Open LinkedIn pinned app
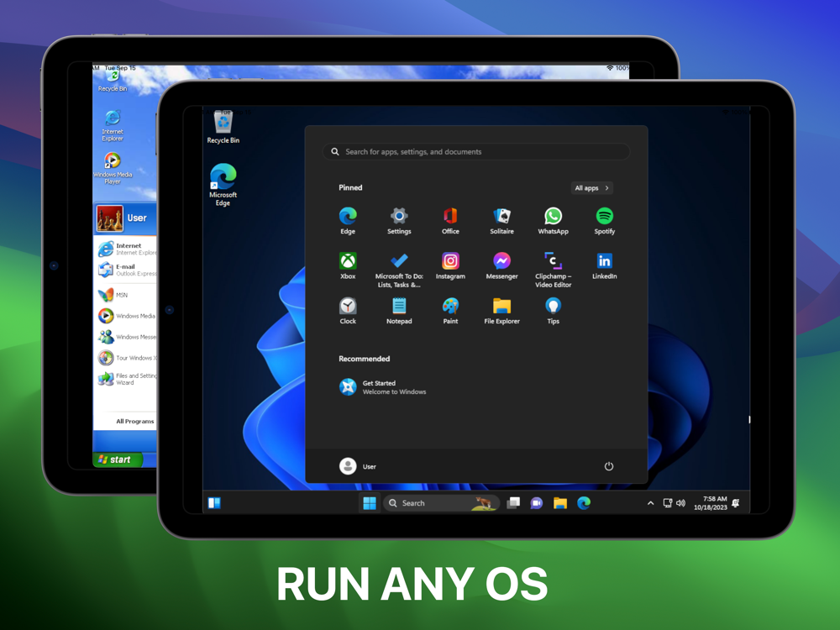This screenshot has width=840, height=630. click(x=604, y=265)
